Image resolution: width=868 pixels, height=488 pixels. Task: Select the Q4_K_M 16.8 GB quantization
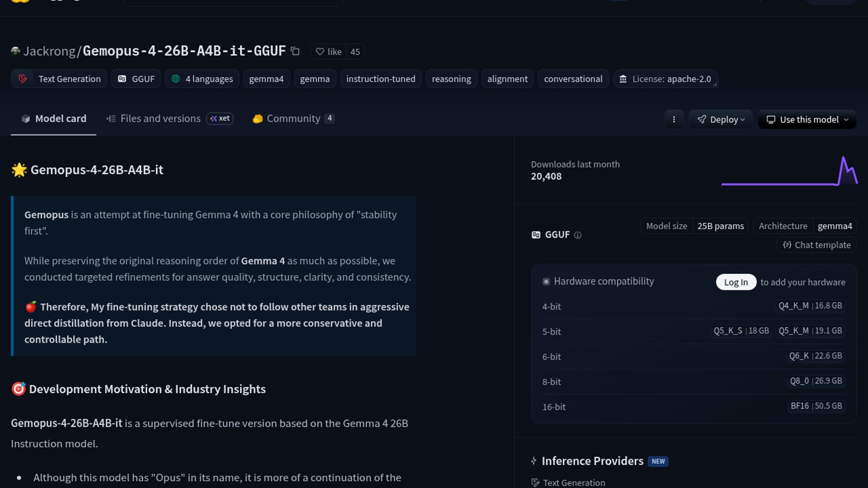tap(810, 306)
